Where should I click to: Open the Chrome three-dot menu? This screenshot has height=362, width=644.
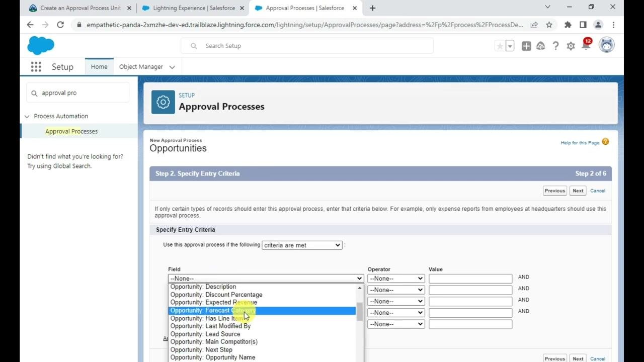click(613, 25)
